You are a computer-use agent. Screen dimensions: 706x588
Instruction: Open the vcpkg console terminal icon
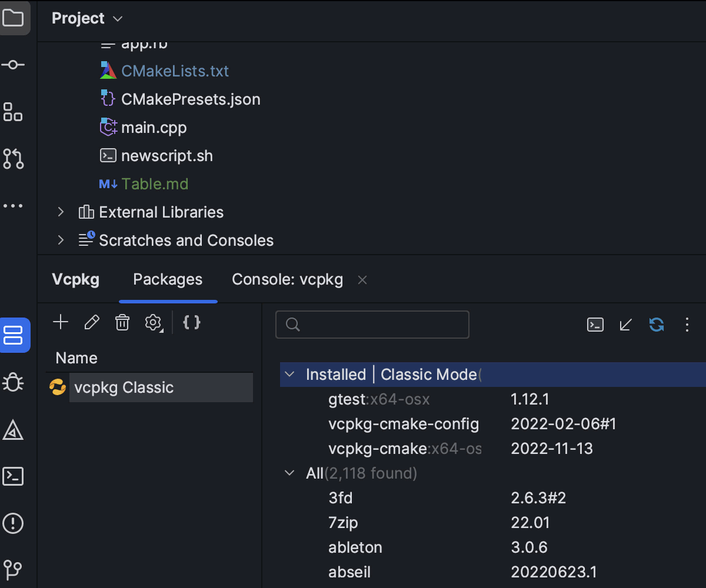(595, 324)
